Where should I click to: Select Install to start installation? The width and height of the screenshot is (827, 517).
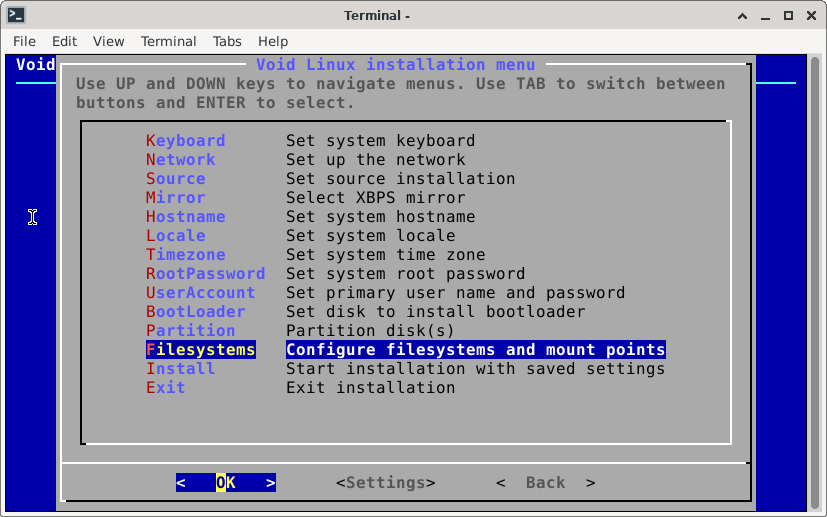click(180, 369)
